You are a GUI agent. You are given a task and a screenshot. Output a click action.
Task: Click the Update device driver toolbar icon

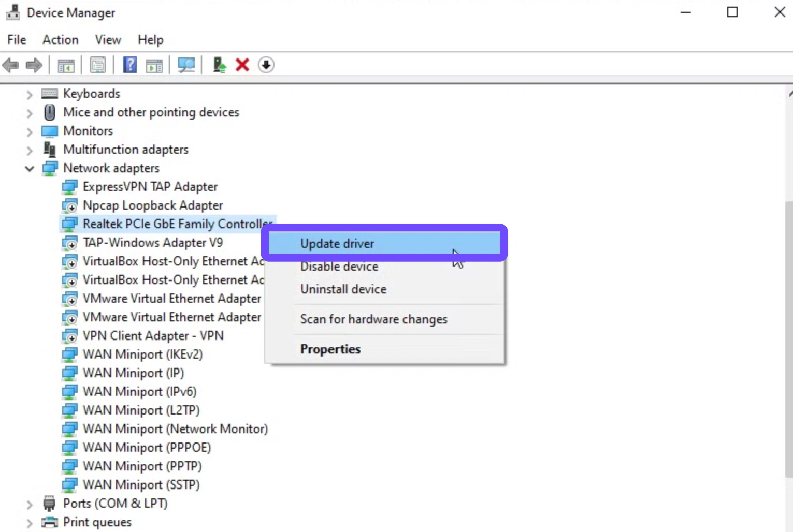pos(219,65)
